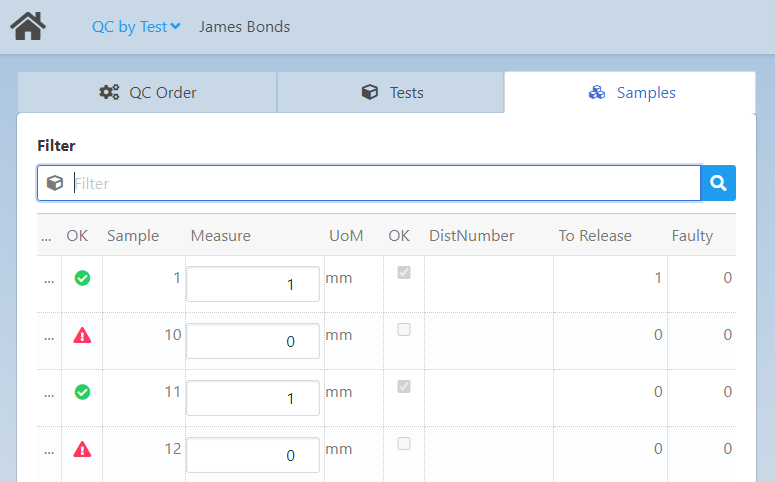Click Measure field for sample 11
This screenshot has height=482, width=775.
coord(253,398)
